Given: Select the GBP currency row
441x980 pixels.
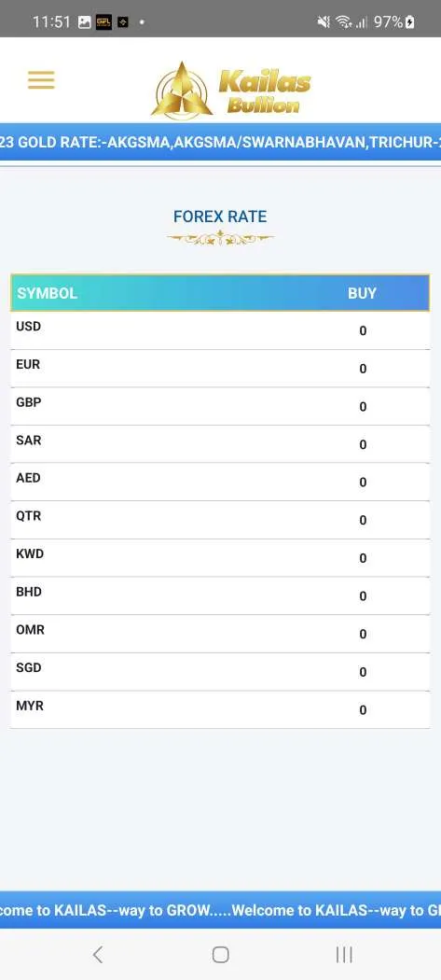Looking at the screenshot, I should (220, 406).
